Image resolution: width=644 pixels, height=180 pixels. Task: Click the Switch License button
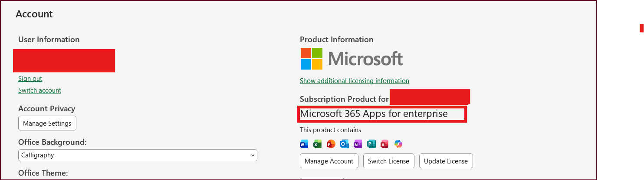(388, 161)
